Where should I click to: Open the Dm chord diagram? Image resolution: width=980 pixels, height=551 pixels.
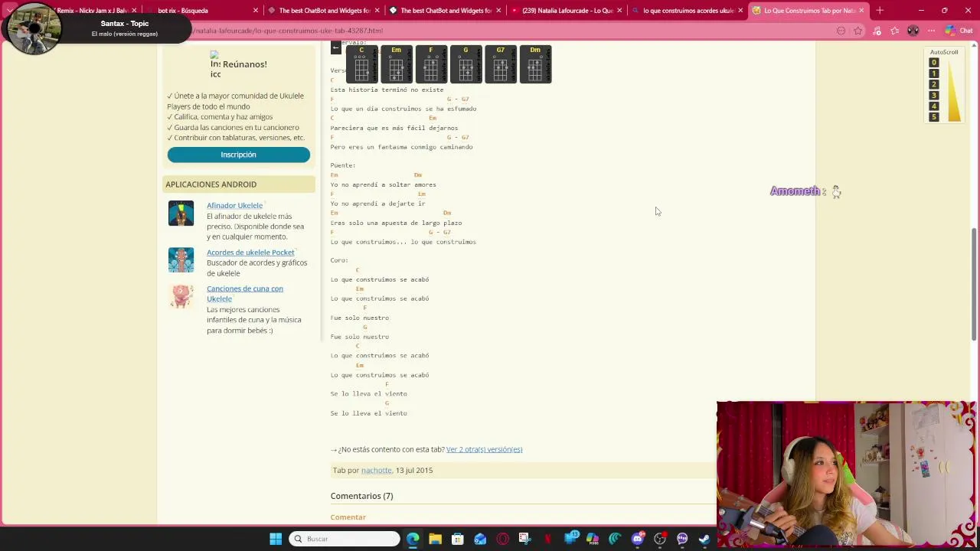pyautogui.click(x=535, y=64)
